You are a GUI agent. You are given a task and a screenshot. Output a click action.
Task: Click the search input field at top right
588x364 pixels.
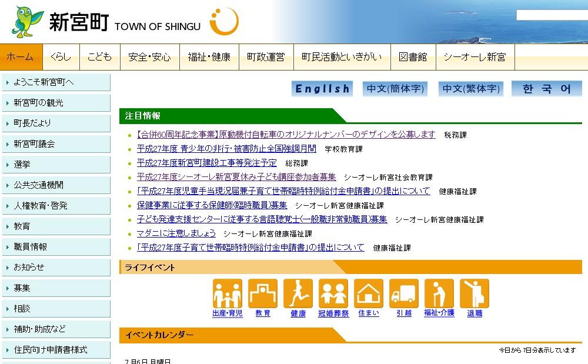552,15
